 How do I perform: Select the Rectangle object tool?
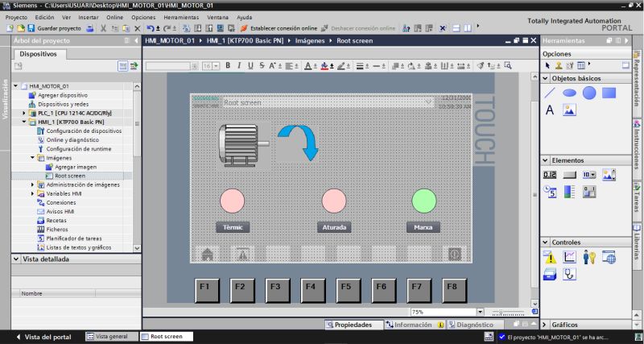point(609,93)
